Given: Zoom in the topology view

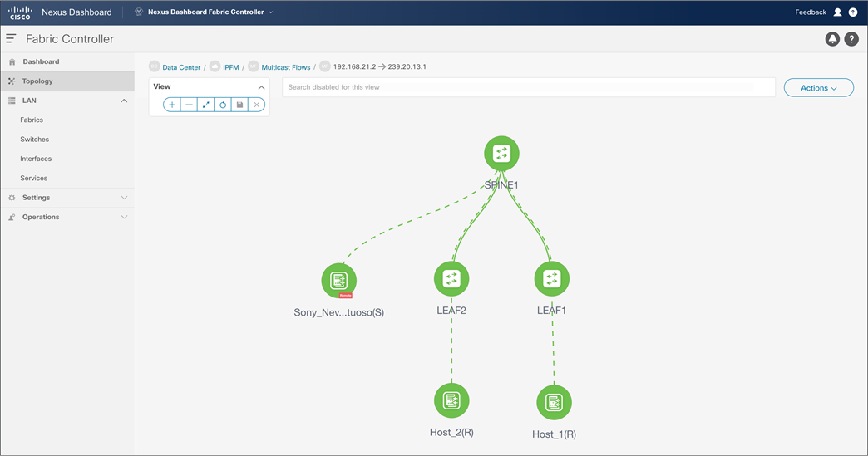Looking at the screenshot, I should tap(172, 105).
